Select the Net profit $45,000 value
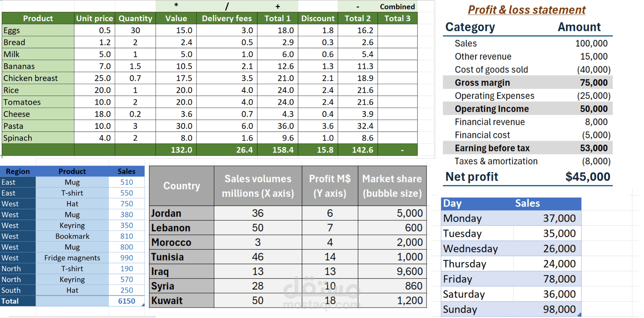 588,177
